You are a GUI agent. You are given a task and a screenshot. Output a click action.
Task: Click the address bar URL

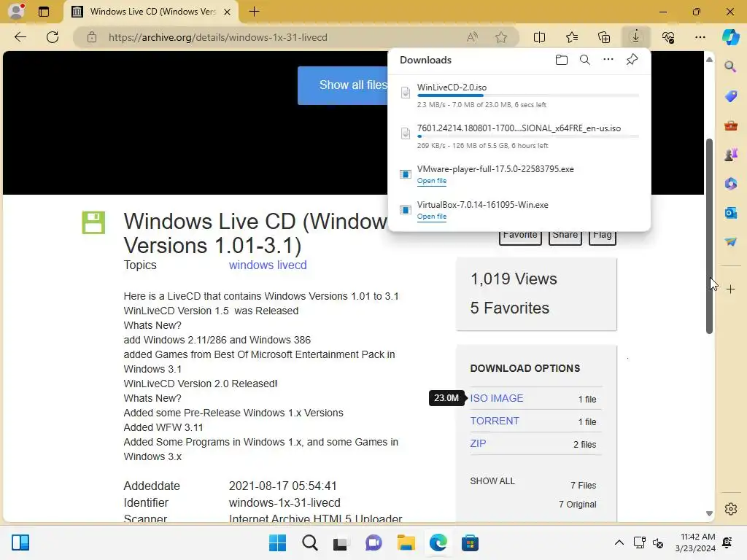coord(217,37)
